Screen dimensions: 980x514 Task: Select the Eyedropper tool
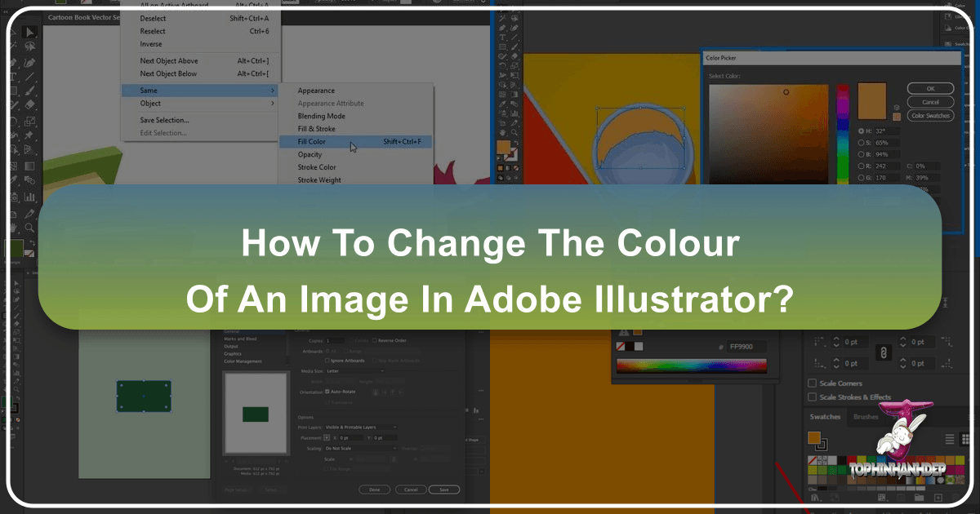[x=30, y=215]
